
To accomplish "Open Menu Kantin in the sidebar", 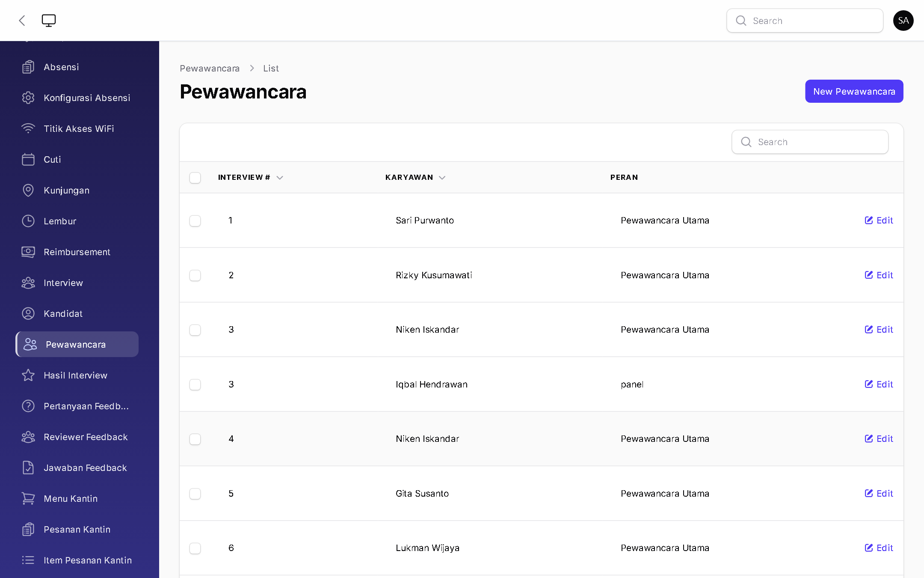I will coord(77,499).
